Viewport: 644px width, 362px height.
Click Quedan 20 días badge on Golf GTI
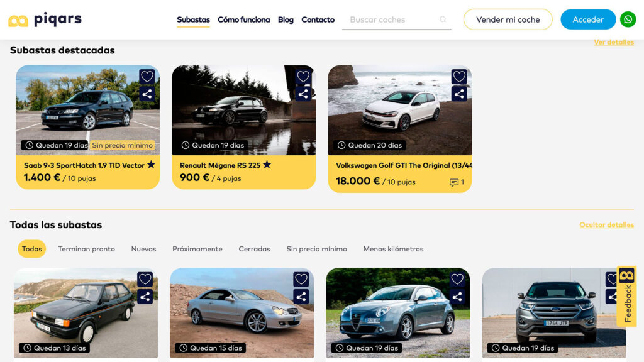coord(370,145)
